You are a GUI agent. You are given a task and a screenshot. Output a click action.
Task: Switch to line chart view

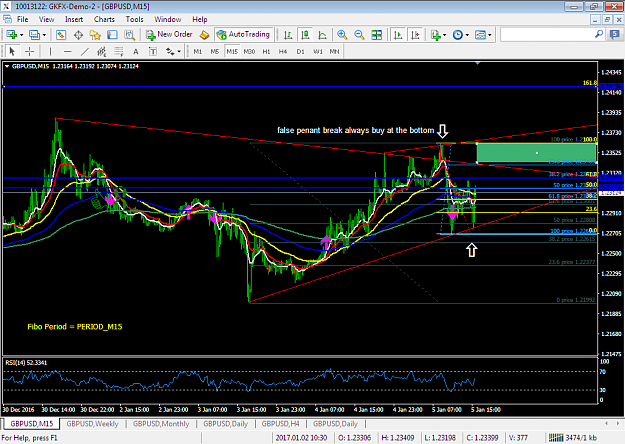(322, 35)
